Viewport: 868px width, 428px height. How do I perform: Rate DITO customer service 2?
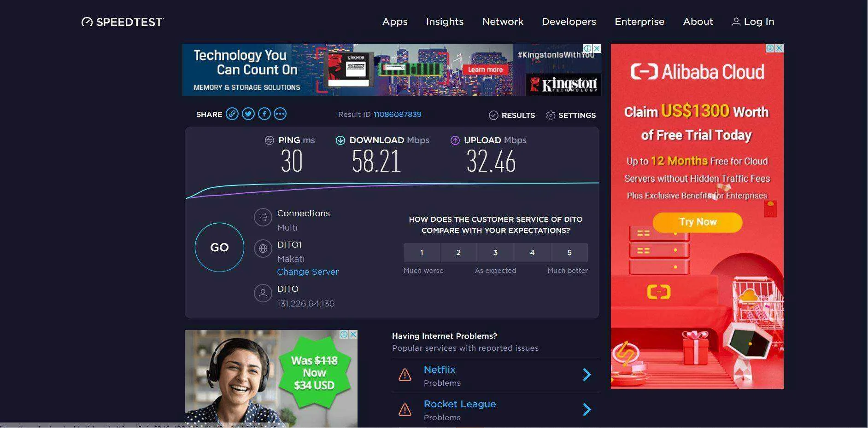pyautogui.click(x=458, y=253)
